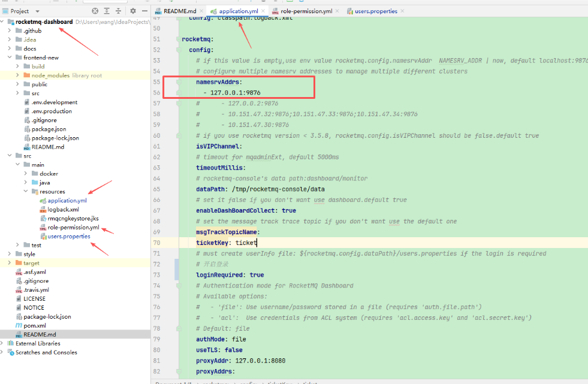Expand the build folder

(17, 66)
